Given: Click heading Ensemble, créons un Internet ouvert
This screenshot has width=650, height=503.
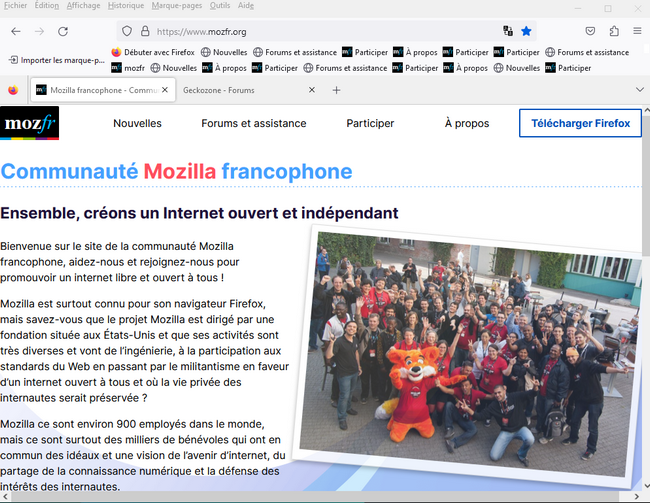Looking at the screenshot, I should pyautogui.click(x=199, y=213).
